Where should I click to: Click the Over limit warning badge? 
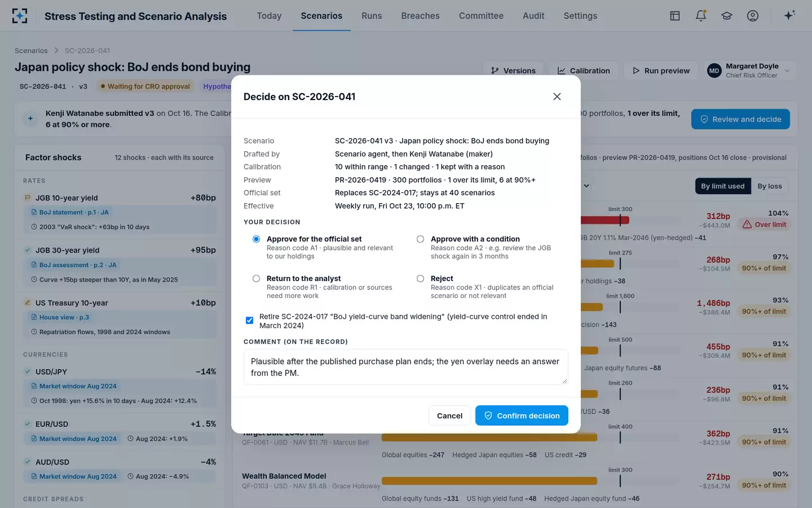click(764, 225)
